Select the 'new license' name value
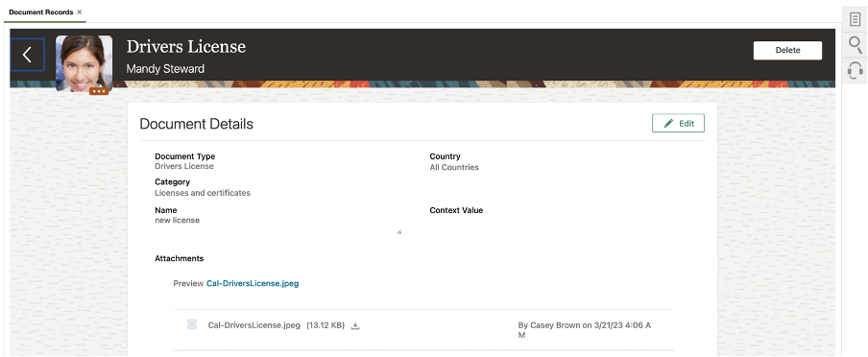 (x=177, y=221)
